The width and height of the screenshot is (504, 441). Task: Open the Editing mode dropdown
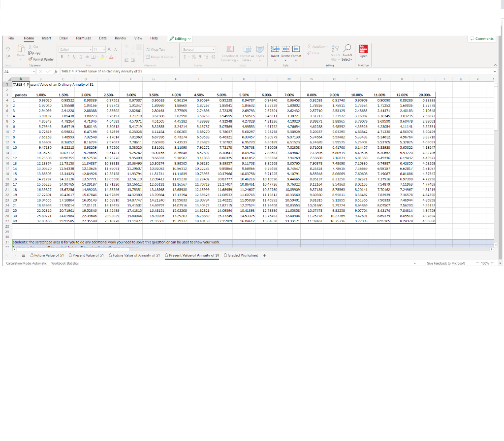180,38
